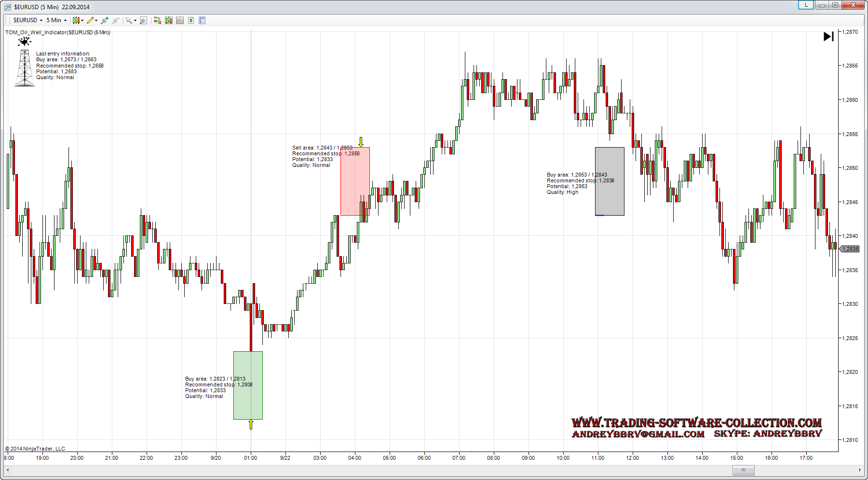Screen dimensions: 868x480
Task: Open the zoom frame magnifier tool
Action: tap(143, 20)
